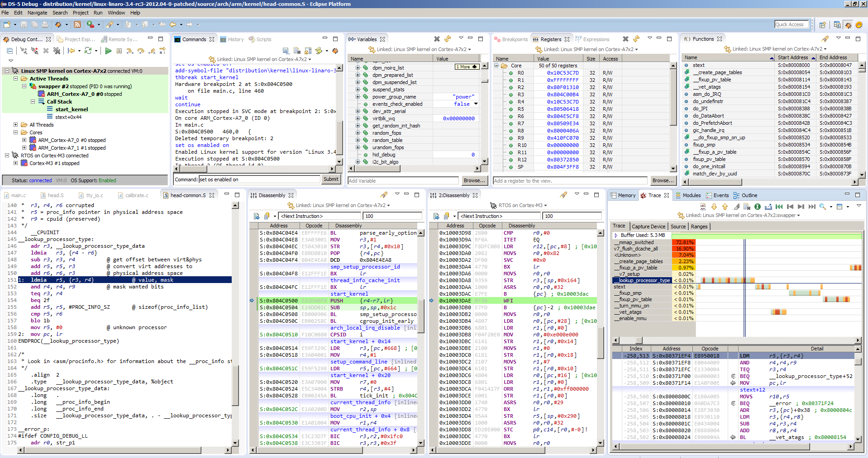The height and width of the screenshot is (458, 868).
Task: Open events_check_enabled value dropdown
Action: 476,104
